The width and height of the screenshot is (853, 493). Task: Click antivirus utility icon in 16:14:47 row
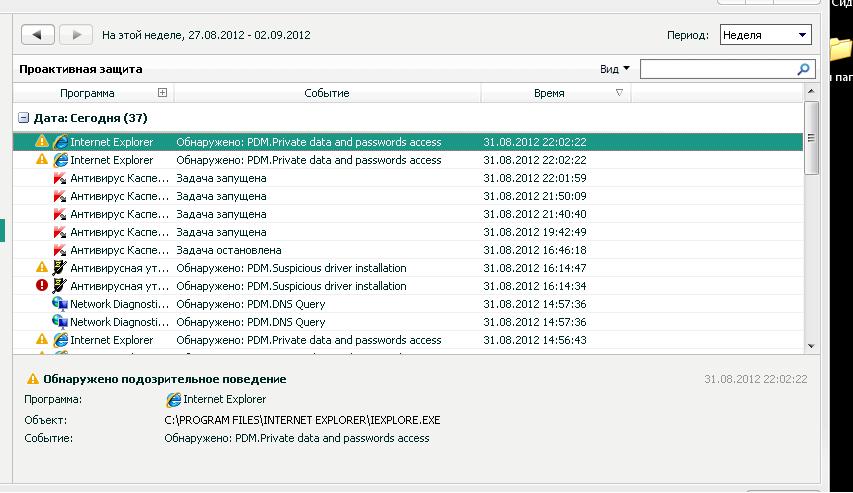(59, 268)
